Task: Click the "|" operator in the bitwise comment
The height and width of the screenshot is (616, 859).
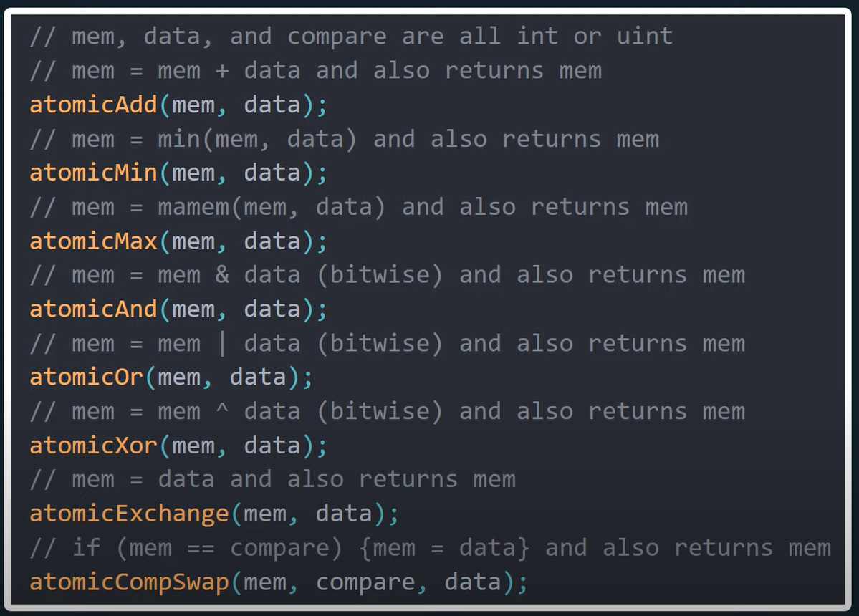Action: coord(223,344)
